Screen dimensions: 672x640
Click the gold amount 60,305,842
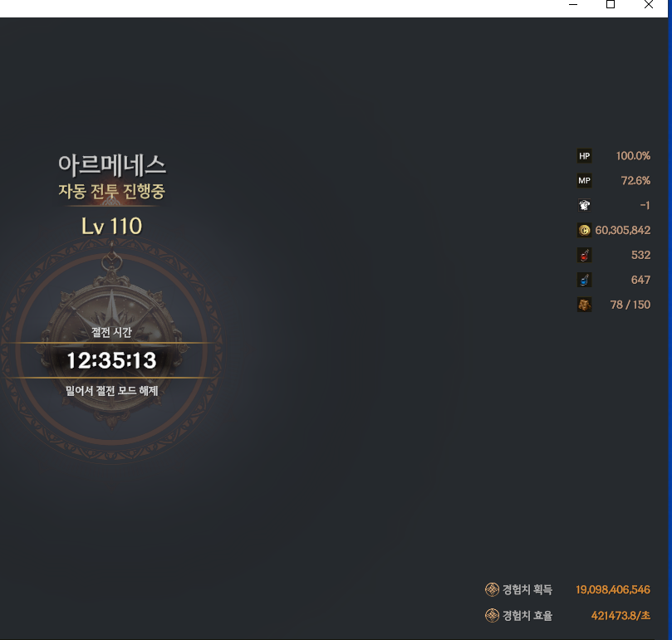coord(622,231)
